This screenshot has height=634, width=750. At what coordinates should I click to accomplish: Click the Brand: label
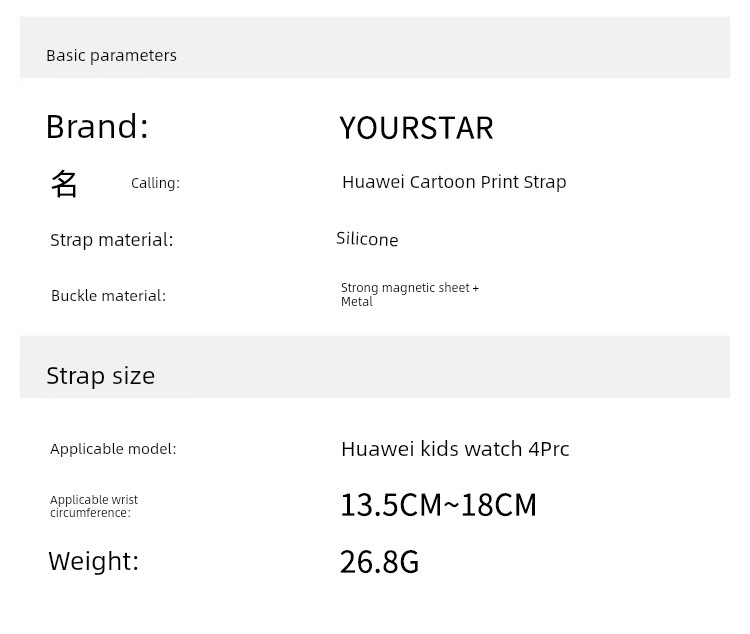(x=97, y=127)
